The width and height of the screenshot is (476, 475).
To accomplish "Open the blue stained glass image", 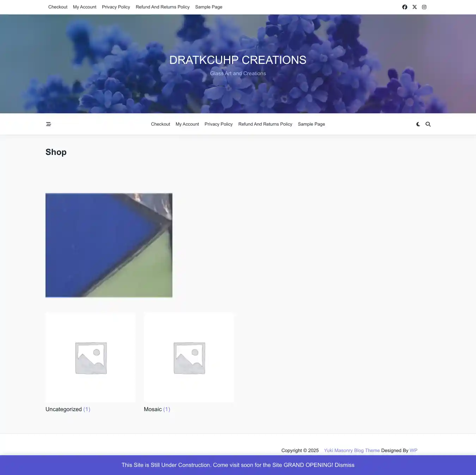I will [109, 245].
